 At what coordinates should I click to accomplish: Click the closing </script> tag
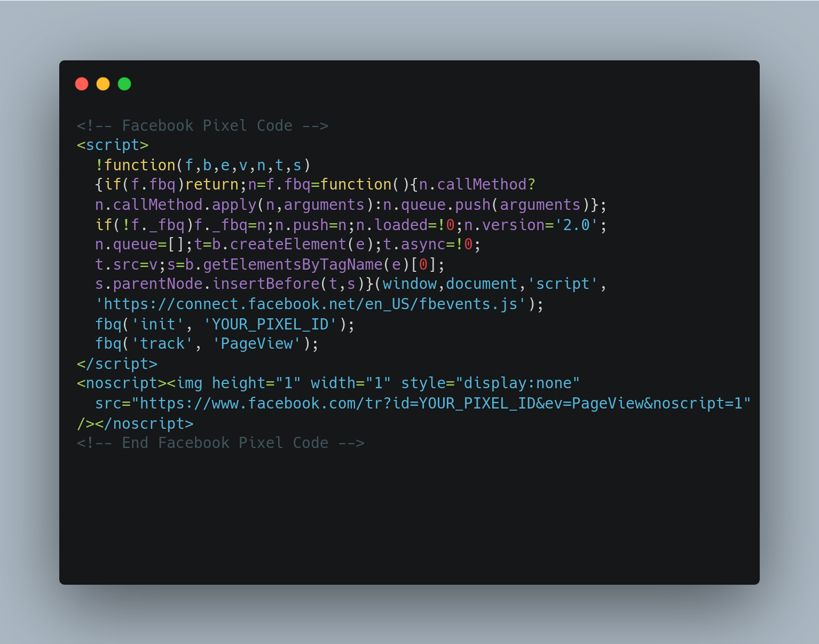click(x=117, y=364)
